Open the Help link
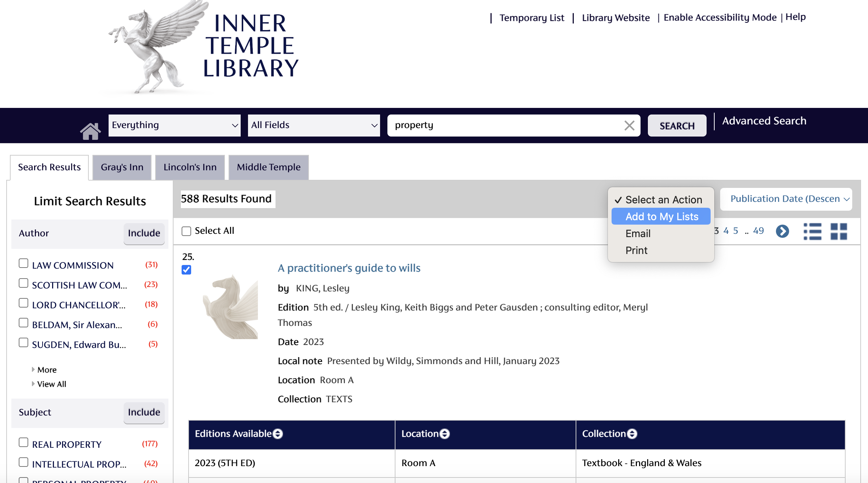 795,17
